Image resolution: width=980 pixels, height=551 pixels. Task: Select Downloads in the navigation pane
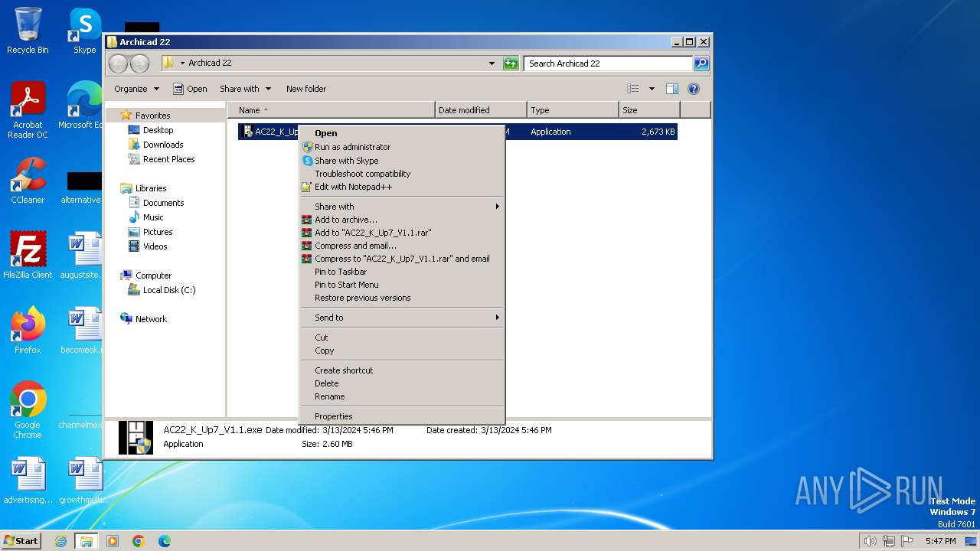coord(155,145)
